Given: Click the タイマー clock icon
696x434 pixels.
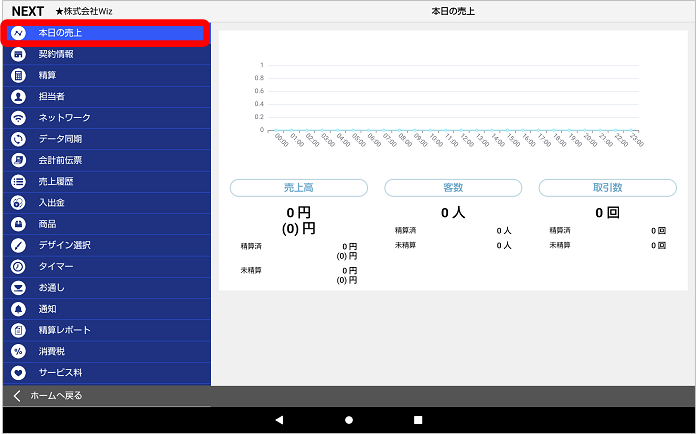Looking at the screenshot, I should coord(18,267).
